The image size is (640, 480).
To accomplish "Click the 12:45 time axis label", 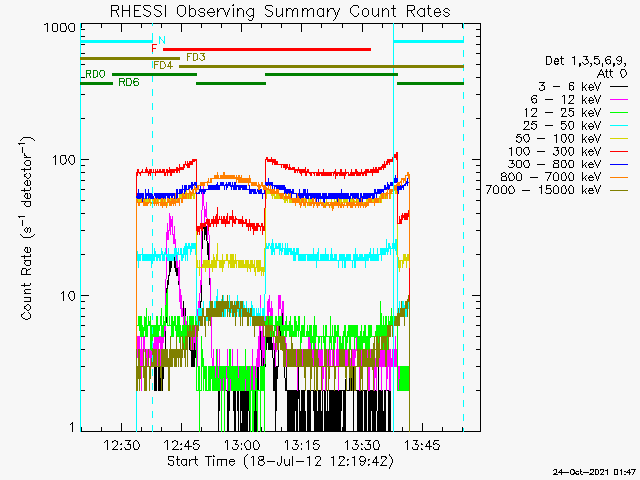I will (182, 445).
